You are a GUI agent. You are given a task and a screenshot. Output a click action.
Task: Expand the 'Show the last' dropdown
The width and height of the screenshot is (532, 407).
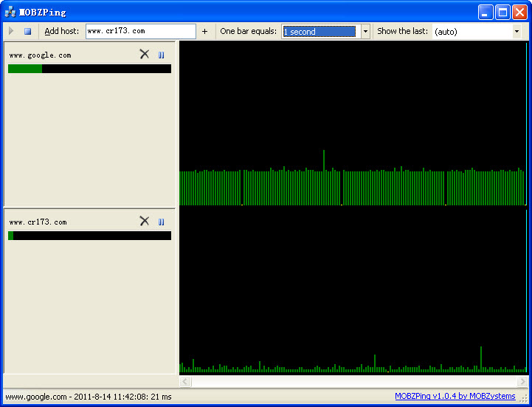pos(517,32)
